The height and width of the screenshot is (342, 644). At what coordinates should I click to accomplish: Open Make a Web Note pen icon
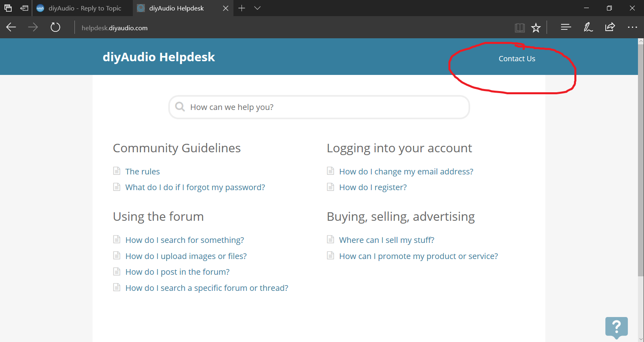(588, 27)
